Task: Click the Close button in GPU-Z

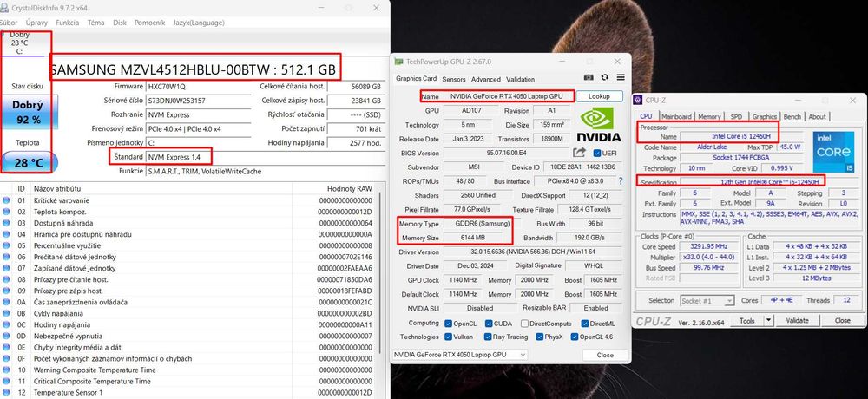Action: point(605,355)
